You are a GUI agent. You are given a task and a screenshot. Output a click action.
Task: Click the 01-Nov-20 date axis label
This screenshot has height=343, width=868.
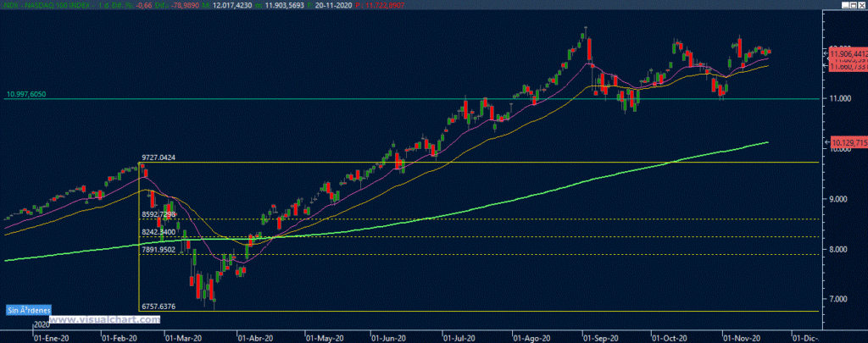tap(743, 337)
